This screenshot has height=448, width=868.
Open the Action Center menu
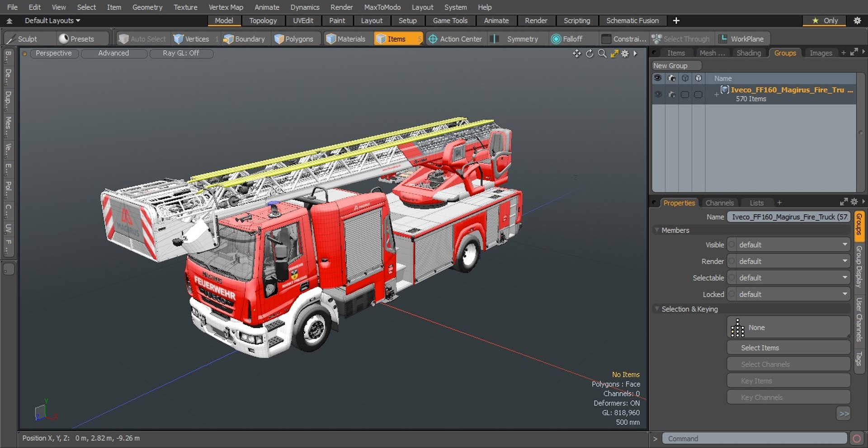point(455,39)
